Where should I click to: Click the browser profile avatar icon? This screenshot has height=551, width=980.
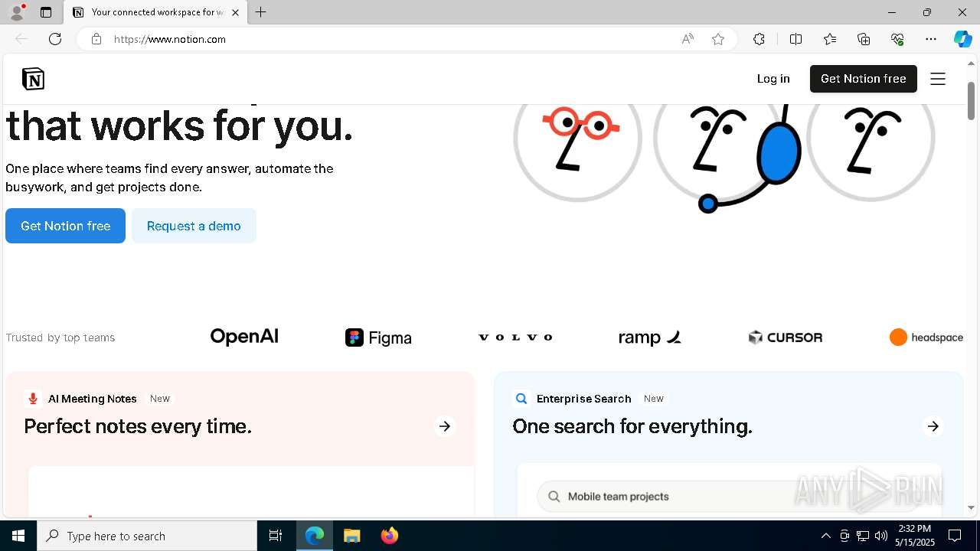(17, 12)
